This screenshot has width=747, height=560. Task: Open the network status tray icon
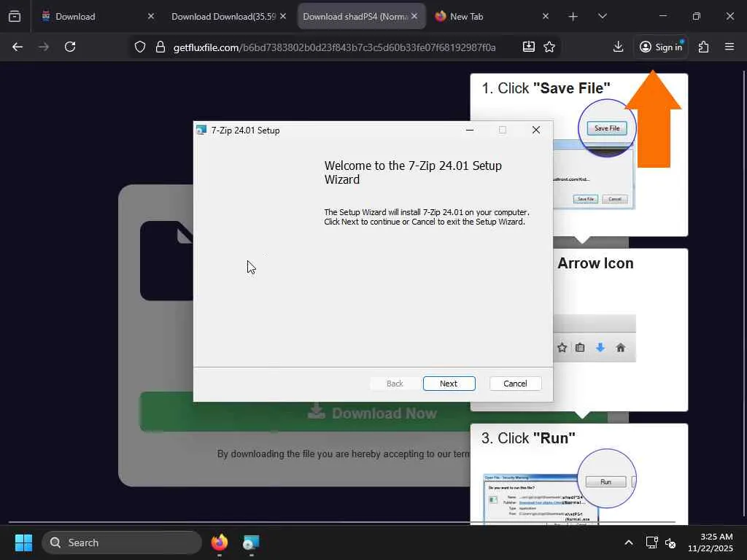tap(651, 542)
